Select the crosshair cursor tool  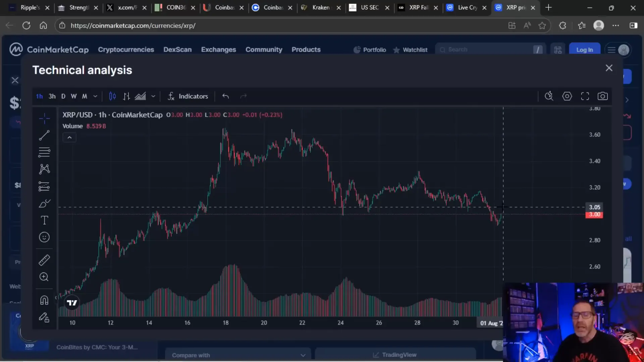click(x=44, y=118)
